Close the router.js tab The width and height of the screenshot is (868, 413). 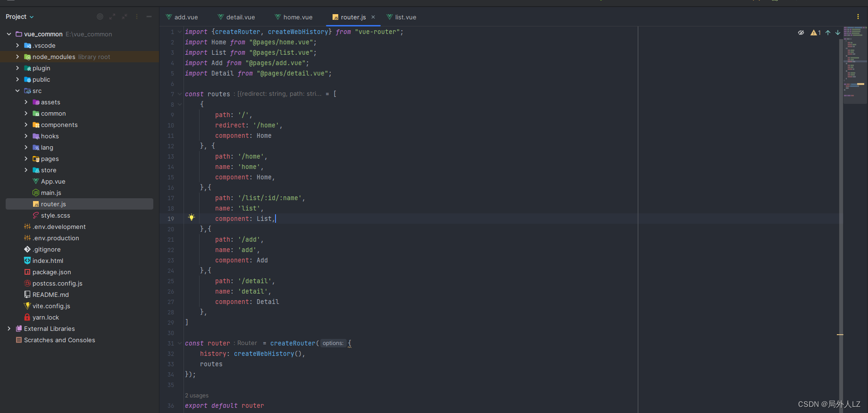(373, 17)
